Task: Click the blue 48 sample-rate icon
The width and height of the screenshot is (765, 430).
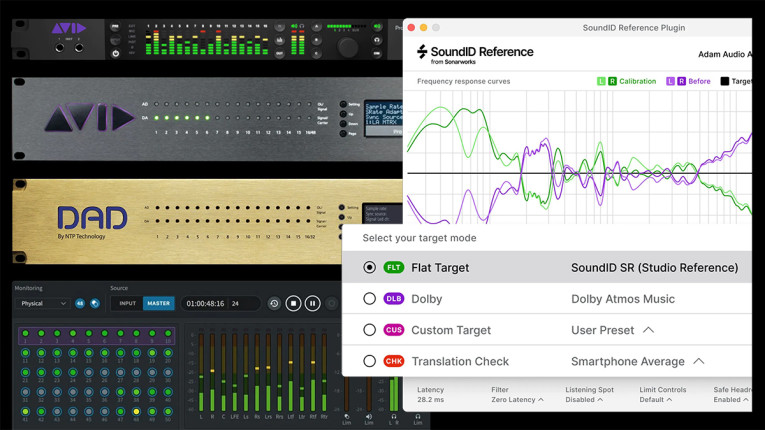Action: [x=80, y=304]
